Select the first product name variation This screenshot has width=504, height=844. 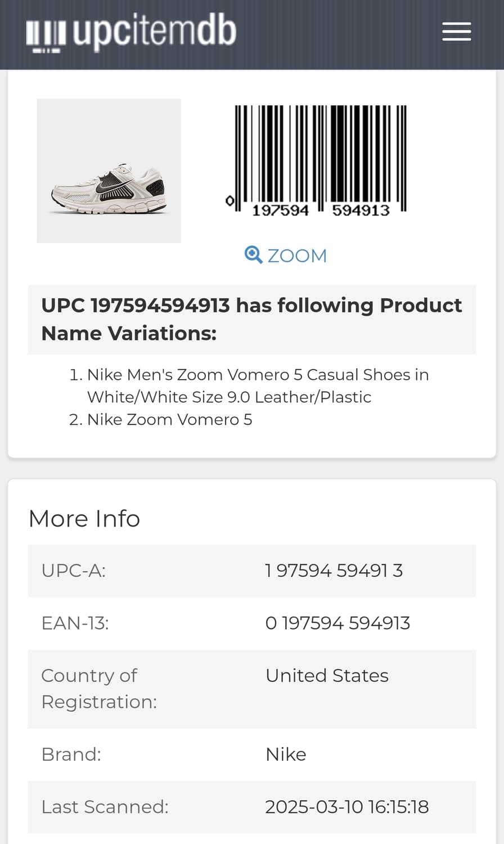(258, 386)
